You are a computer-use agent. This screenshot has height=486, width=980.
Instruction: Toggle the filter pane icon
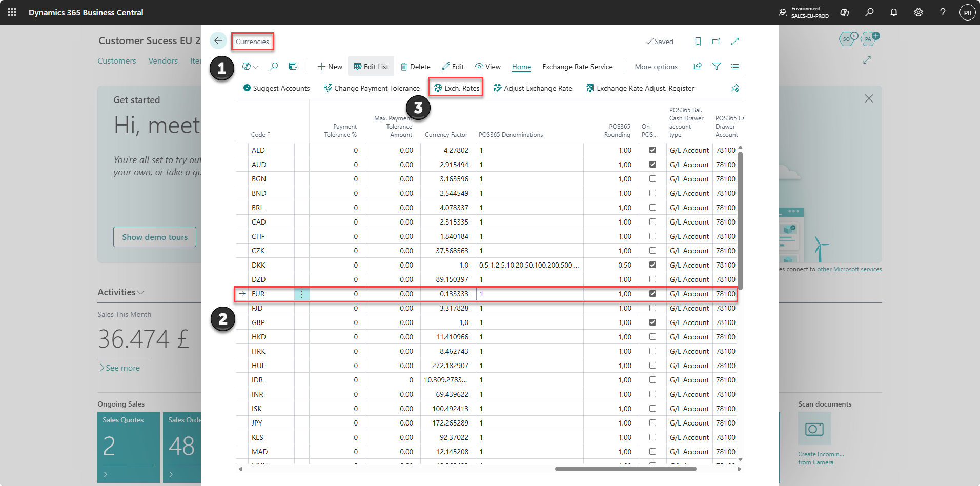click(717, 67)
